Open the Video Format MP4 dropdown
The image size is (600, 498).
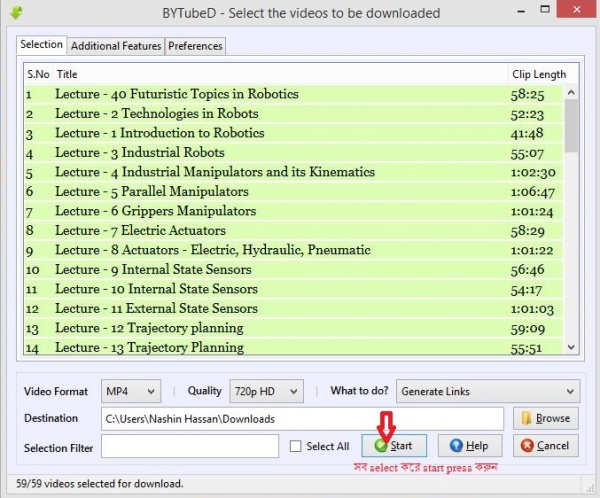pyautogui.click(x=131, y=391)
